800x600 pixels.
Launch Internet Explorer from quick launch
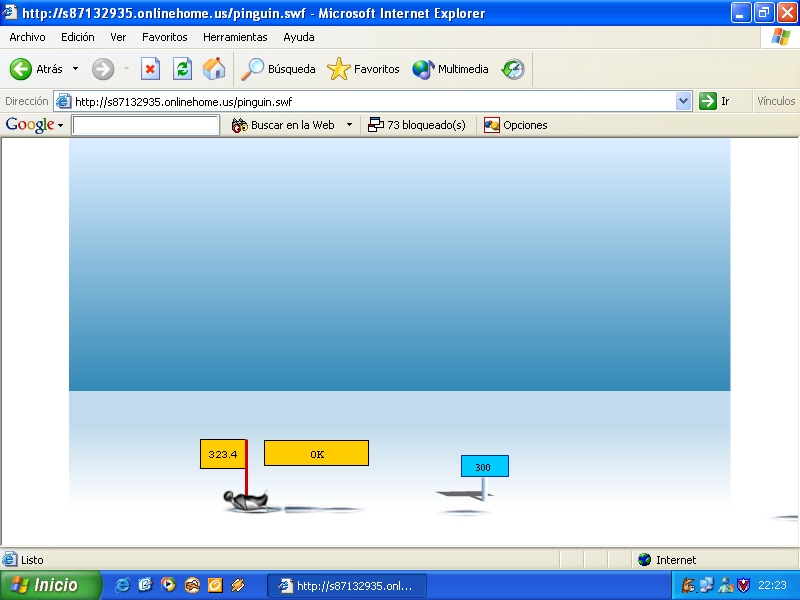pyautogui.click(x=122, y=585)
